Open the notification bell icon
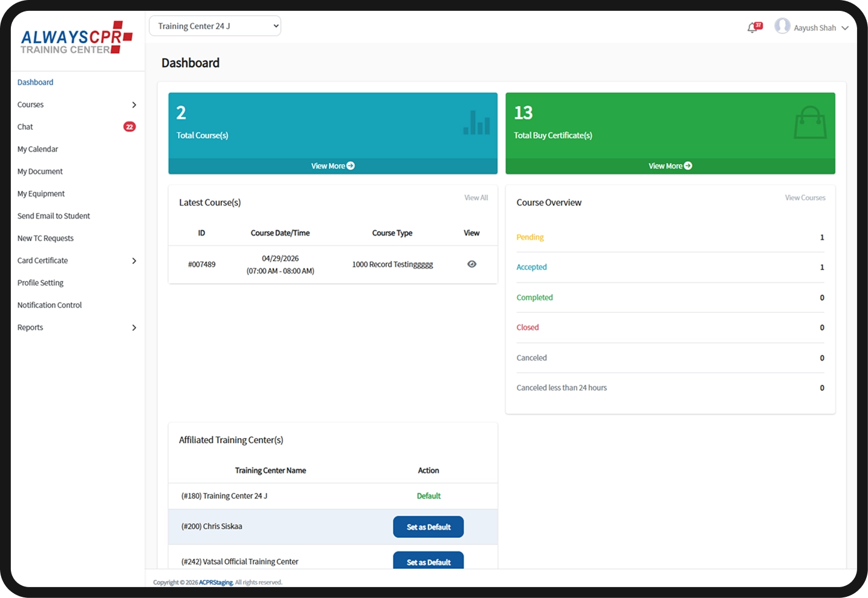Image resolution: width=868 pixels, height=598 pixels. [x=753, y=27]
